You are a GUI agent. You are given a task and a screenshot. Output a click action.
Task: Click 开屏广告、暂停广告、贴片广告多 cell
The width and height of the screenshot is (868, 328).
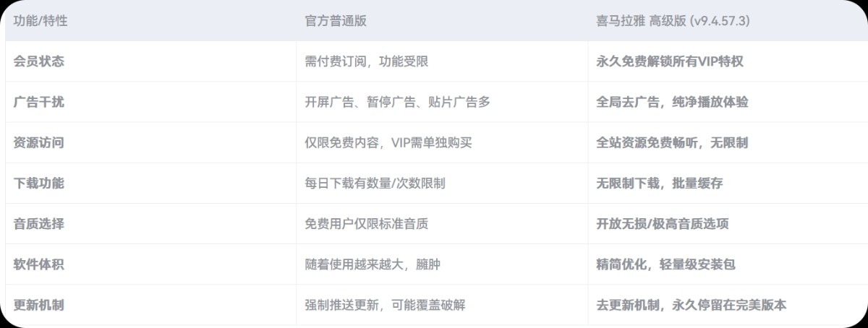tap(398, 103)
